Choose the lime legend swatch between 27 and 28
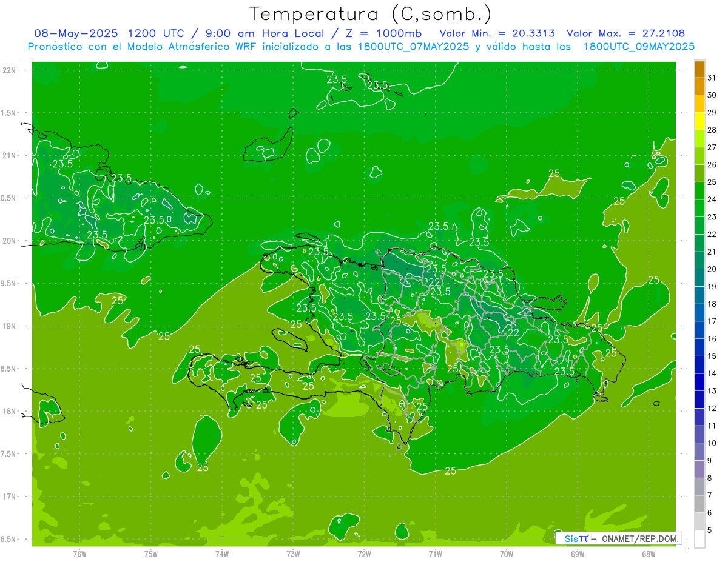Screen dimensions: 728x562 (699, 138)
